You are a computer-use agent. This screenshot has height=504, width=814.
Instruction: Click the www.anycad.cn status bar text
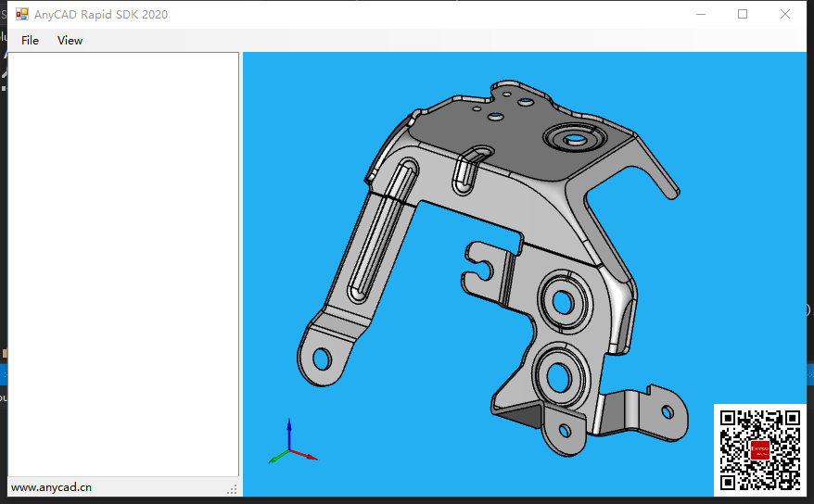pos(51,487)
